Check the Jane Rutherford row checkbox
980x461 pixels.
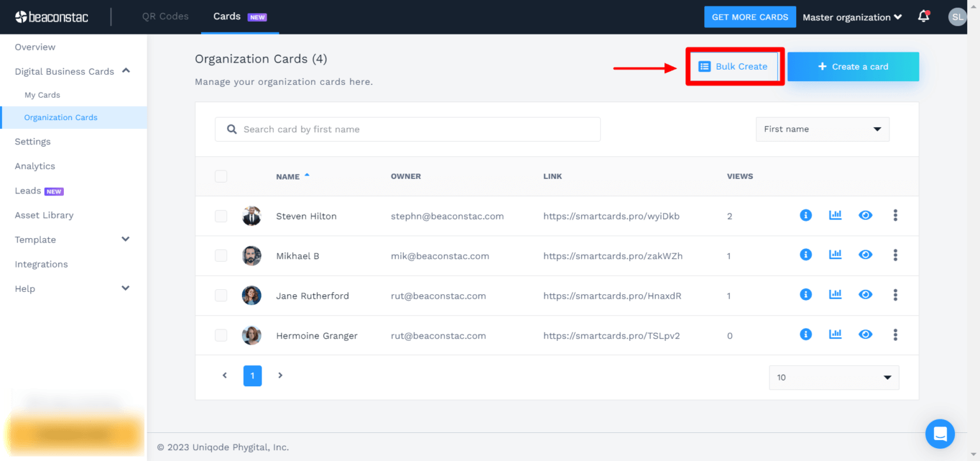221,296
